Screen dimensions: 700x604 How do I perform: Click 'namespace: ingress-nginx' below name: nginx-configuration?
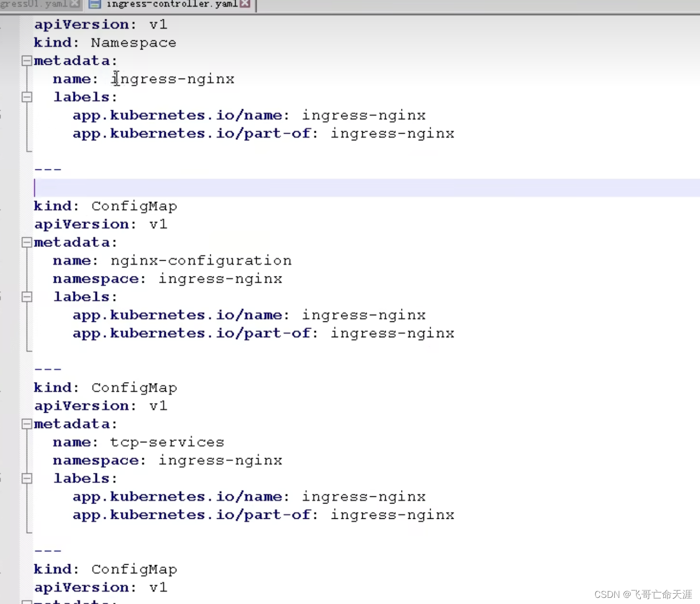168,279
